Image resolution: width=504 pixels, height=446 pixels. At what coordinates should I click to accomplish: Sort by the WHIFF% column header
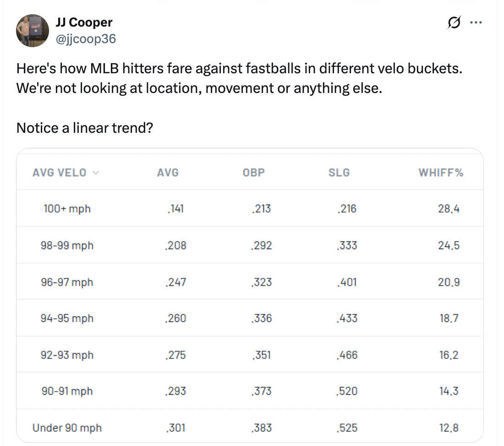click(441, 173)
